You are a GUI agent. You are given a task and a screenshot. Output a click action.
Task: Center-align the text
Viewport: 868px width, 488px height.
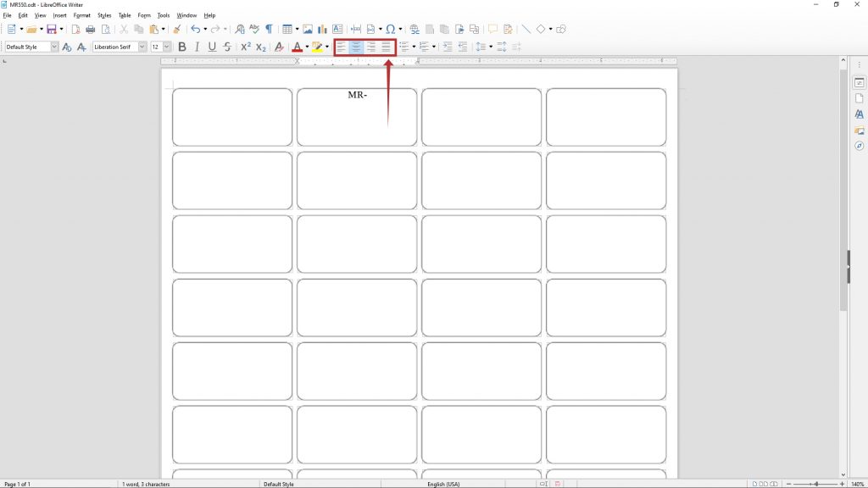tap(356, 47)
